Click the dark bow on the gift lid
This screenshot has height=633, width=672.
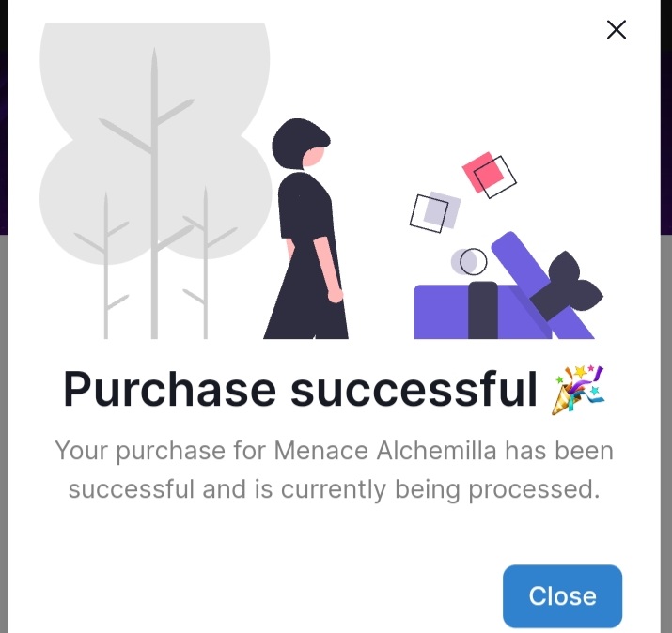568,286
